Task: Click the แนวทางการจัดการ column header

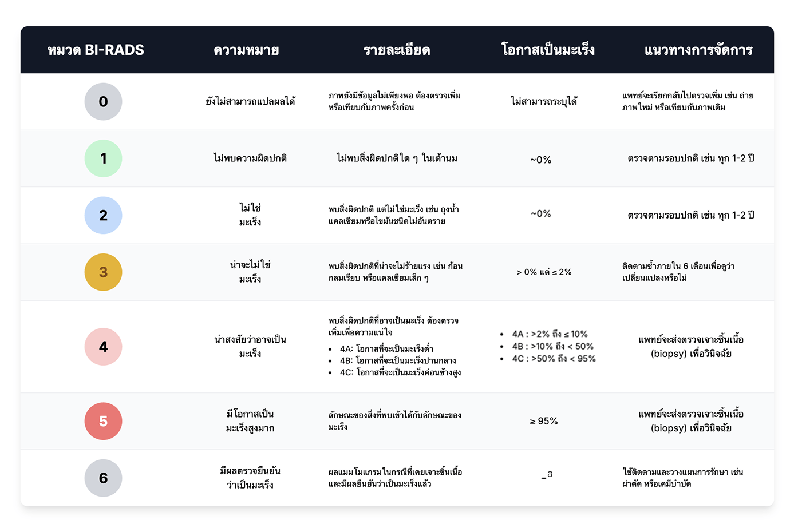Action: 698,50
